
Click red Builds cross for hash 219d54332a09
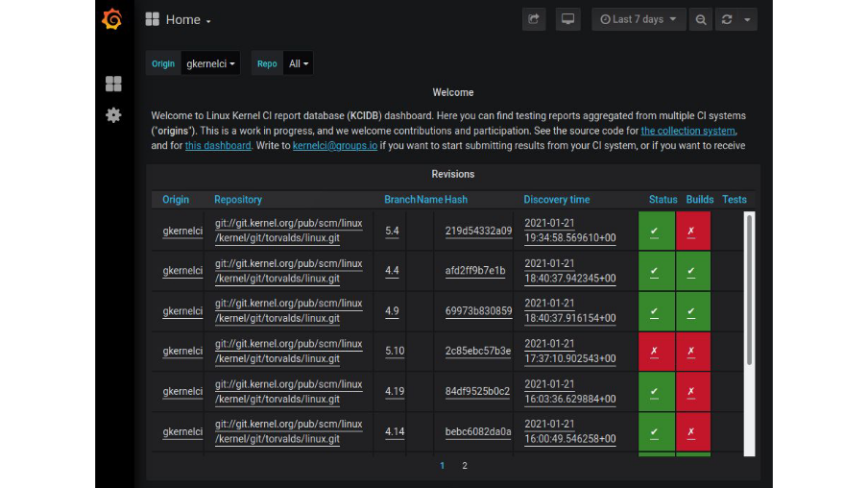pyautogui.click(x=693, y=231)
